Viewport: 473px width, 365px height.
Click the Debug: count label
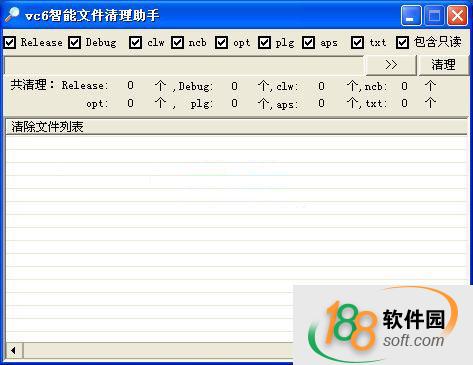196,86
